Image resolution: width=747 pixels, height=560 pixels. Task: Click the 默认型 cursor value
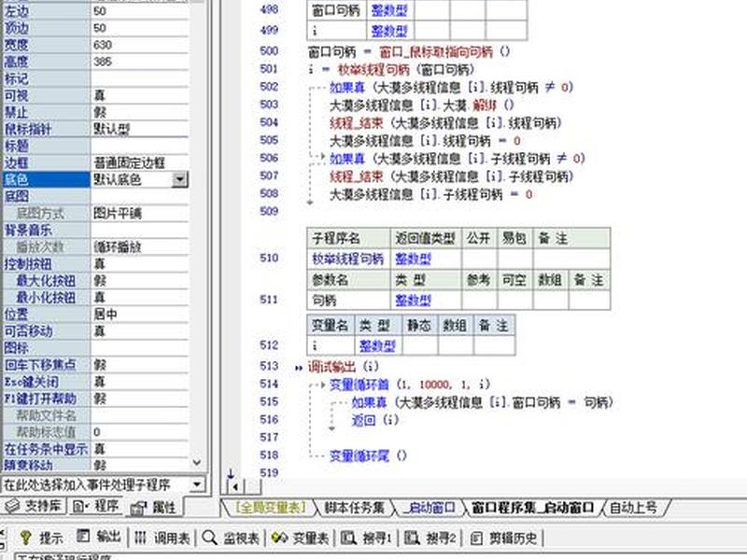pos(111,129)
